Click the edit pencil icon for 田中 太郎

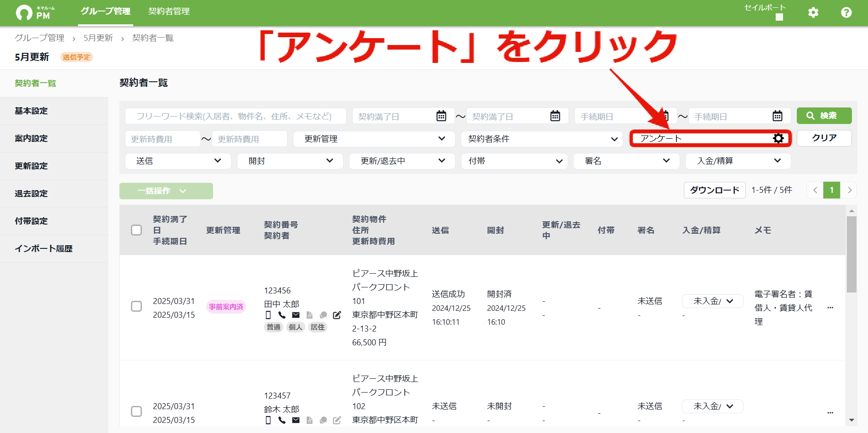[x=337, y=315]
